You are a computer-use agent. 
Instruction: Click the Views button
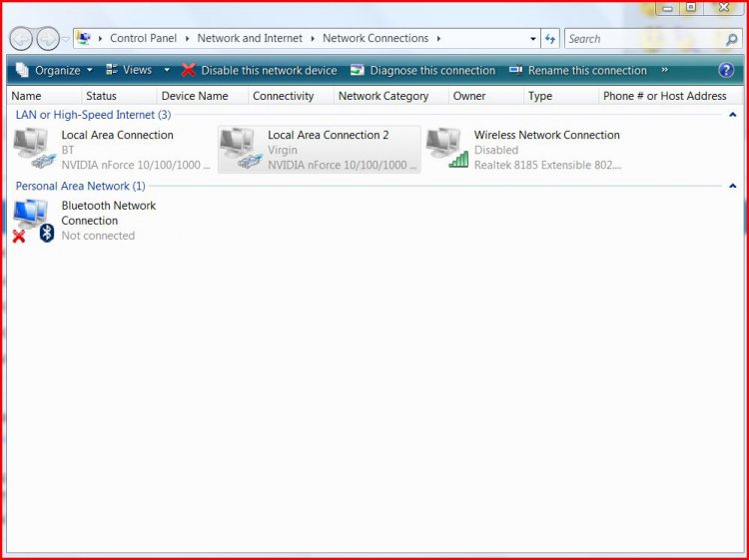[x=129, y=70]
